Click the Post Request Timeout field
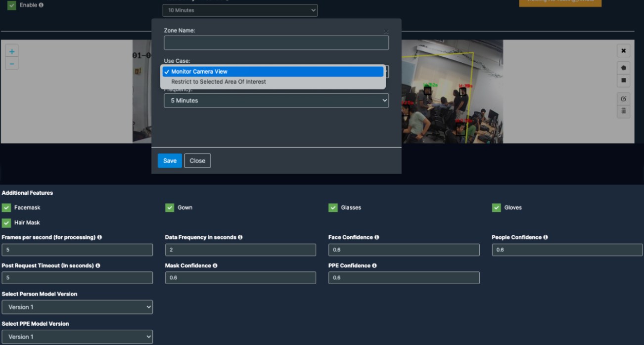The image size is (644, 345). [x=77, y=278]
